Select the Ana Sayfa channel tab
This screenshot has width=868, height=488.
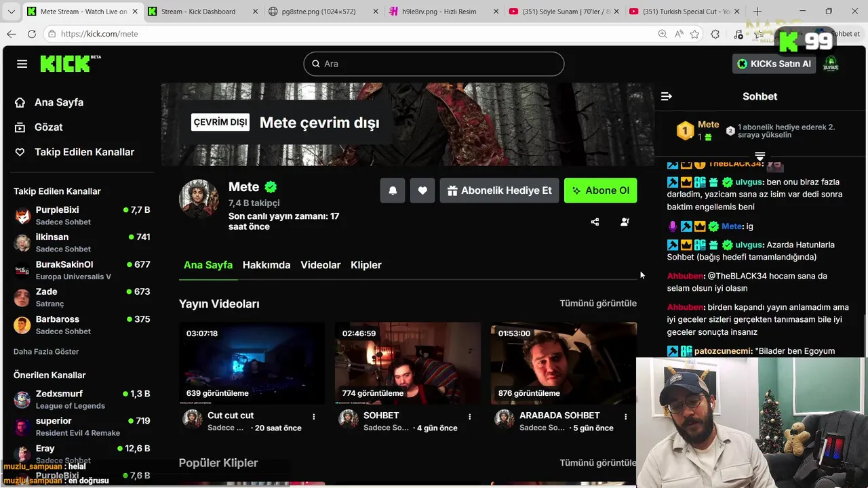pyautogui.click(x=208, y=265)
